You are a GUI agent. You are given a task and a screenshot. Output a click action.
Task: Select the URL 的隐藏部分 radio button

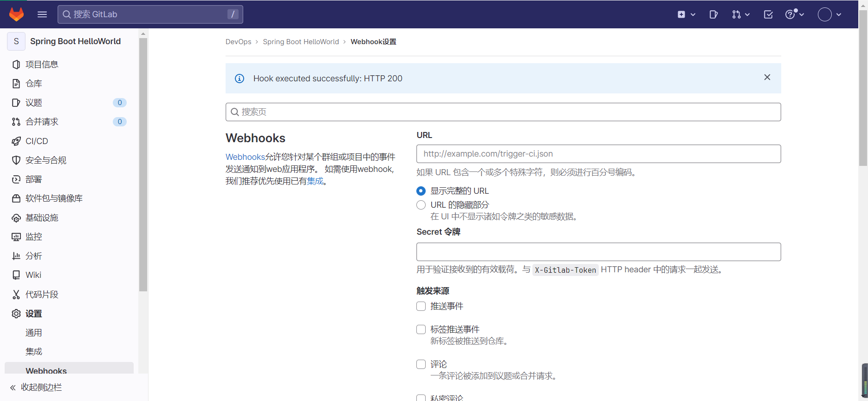pyautogui.click(x=421, y=205)
